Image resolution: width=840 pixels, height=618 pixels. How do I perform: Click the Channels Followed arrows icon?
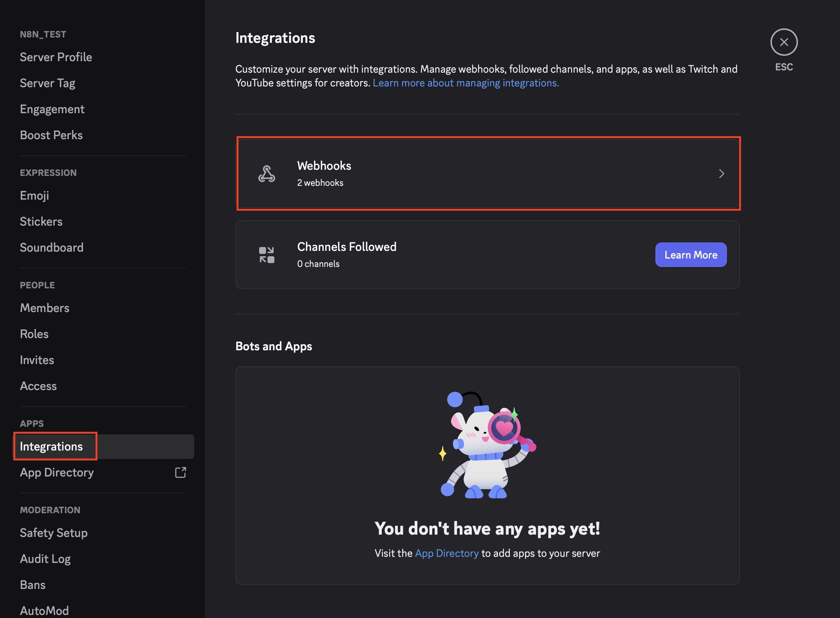point(267,255)
